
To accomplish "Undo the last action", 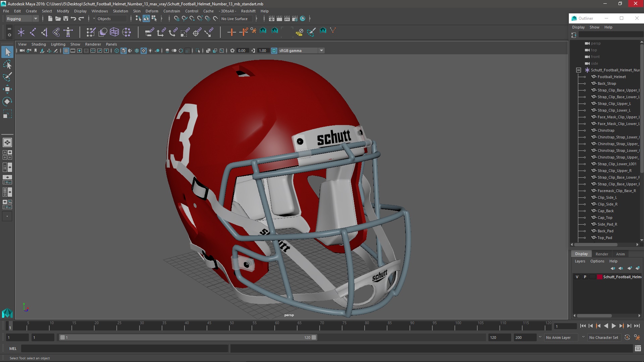I will coord(73,19).
